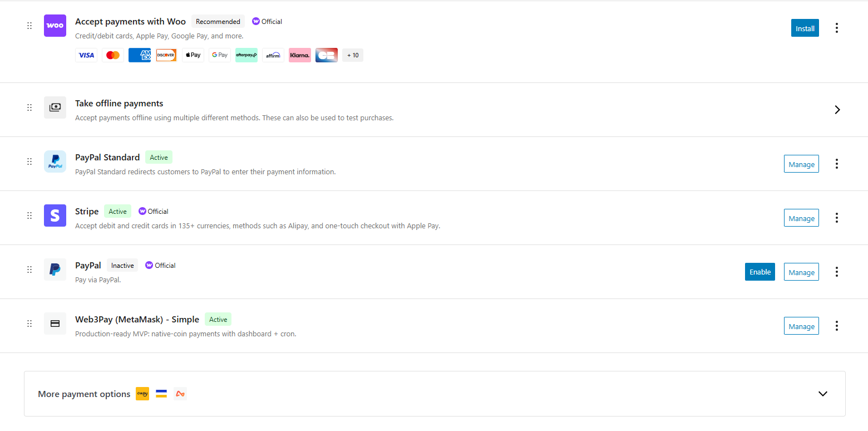This screenshot has width=868, height=431.
Task: Click the Active badge beside Stripe
Action: click(x=118, y=212)
